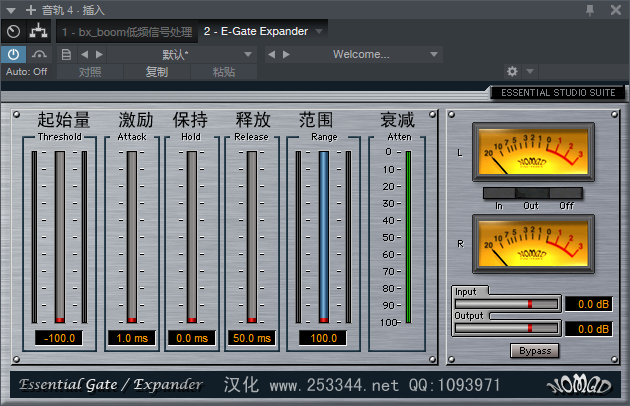Image resolution: width=630 pixels, height=406 pixels.
Task: Click the Essential Studio Suite label
Action: tap(558, 93)
